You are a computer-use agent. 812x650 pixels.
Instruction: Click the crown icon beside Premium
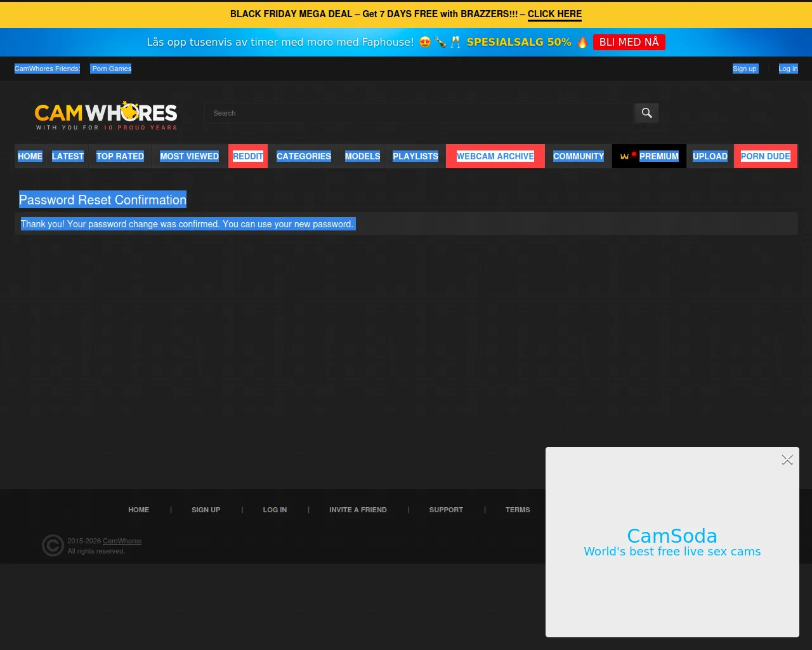[x=624, y=156]
